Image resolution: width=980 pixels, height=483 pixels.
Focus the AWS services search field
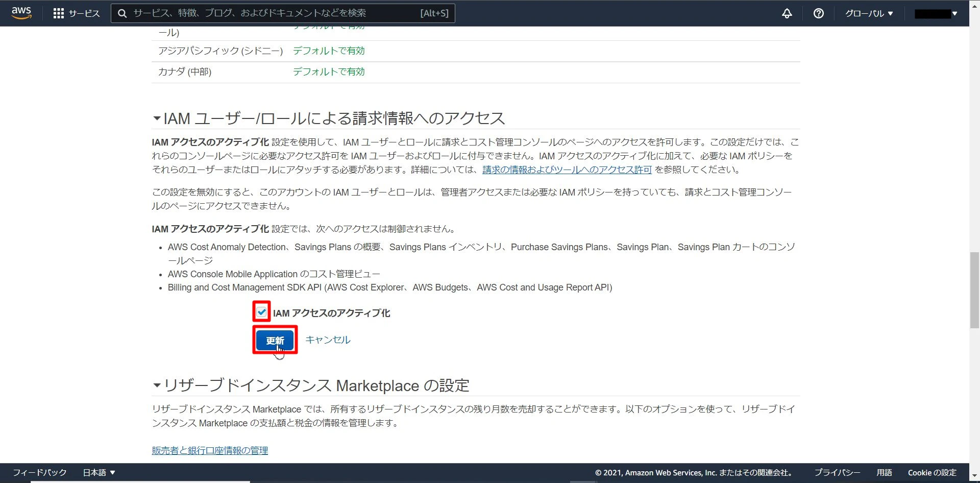point(283,13)
